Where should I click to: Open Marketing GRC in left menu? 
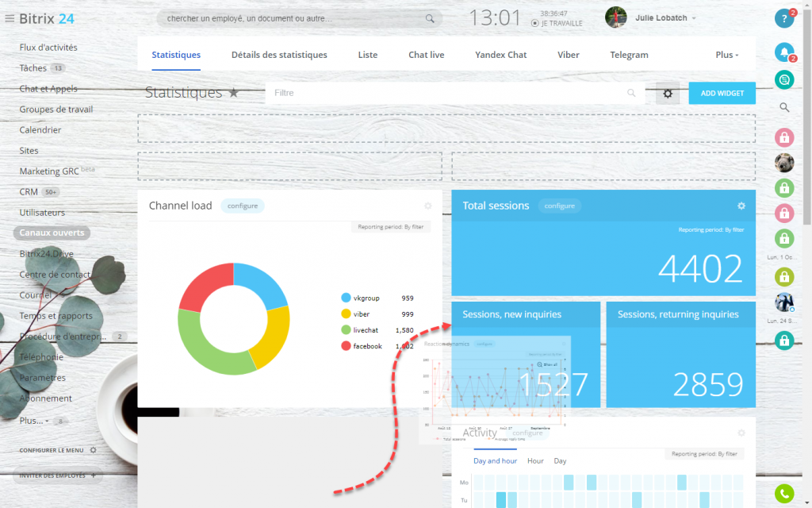(x=48, y=171)
